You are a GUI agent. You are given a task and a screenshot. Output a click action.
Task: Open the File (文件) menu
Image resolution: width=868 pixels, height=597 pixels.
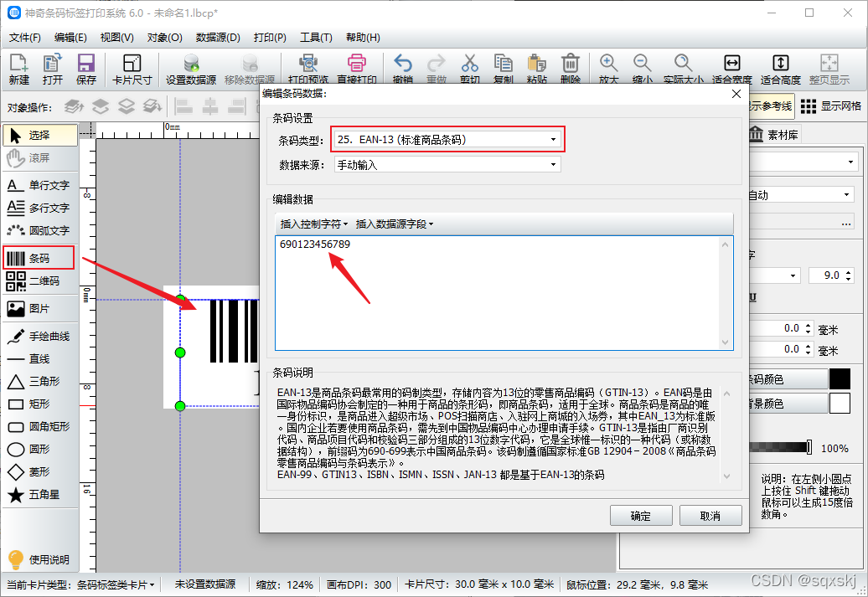pyautogui.click(x=25, y=38)
